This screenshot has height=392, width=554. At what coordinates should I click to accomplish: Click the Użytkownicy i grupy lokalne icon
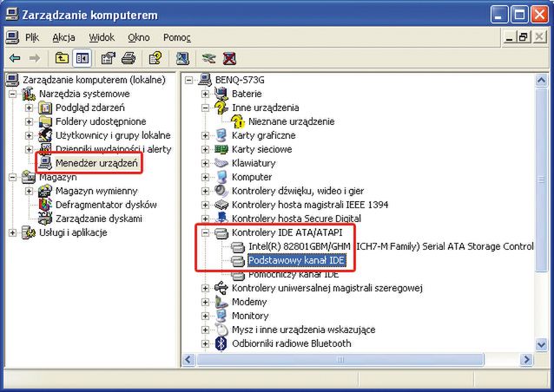[45, 135]
